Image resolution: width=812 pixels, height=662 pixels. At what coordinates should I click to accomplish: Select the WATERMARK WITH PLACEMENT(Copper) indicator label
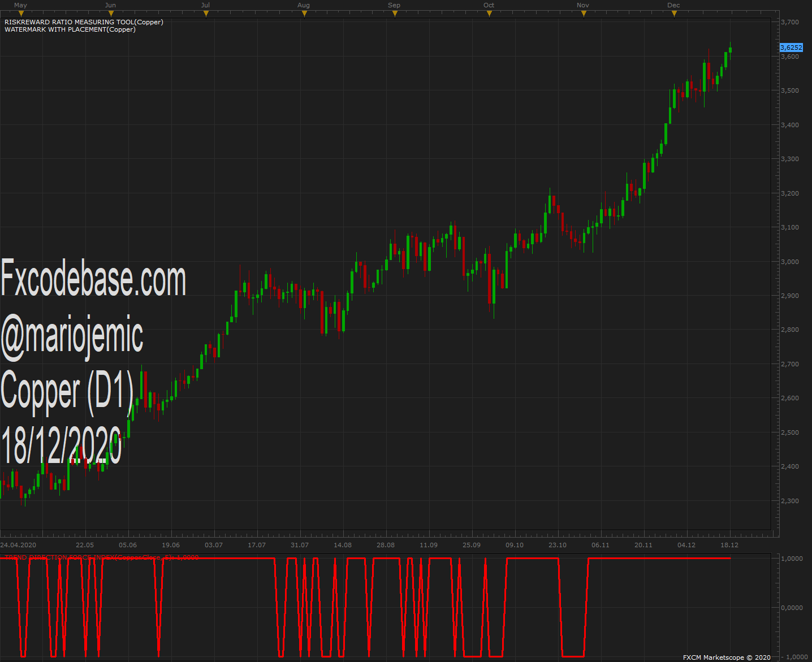pyautogui.click(x=70, y=29)
